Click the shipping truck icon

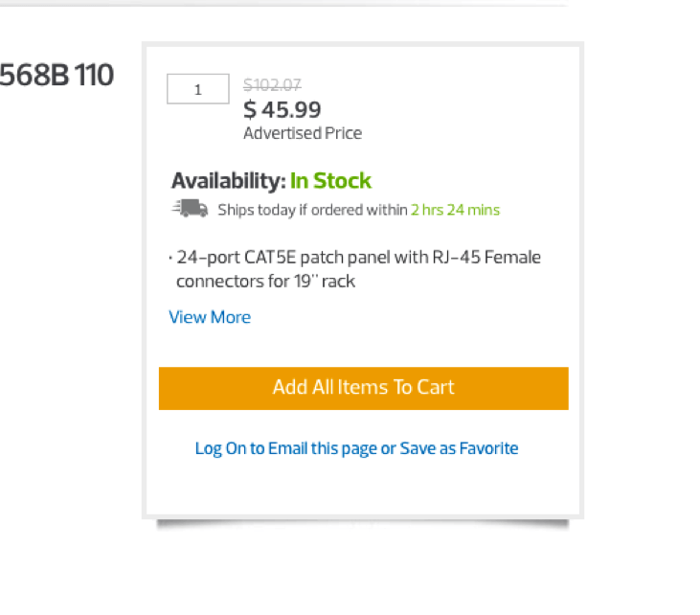191,208
